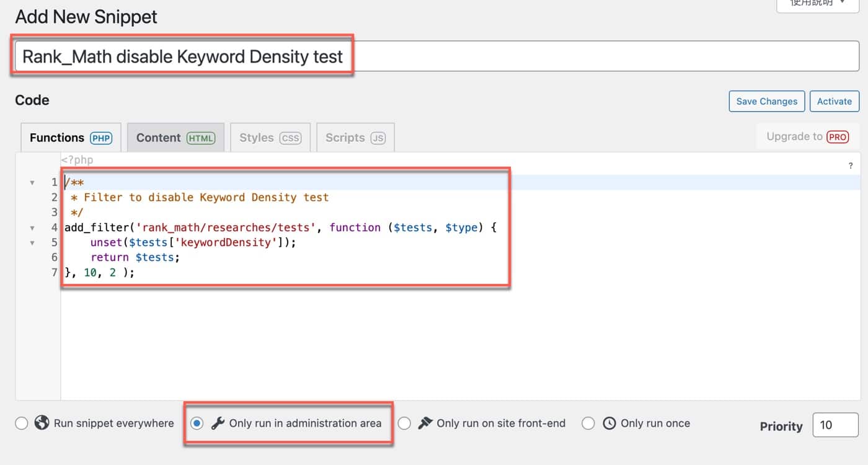The height and width of the screenshot is (465, 868).
Task: Select the Only run once radio button
Action: coord(588,423)
